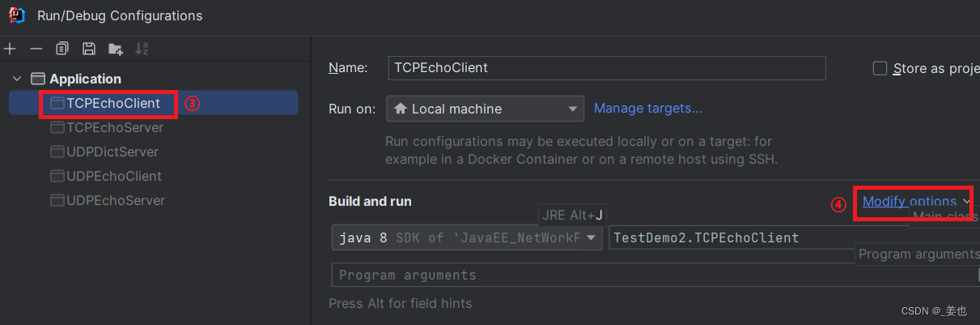Collapse the Application tree node
This screenshot has width=980, height=325.
[17, 79]
